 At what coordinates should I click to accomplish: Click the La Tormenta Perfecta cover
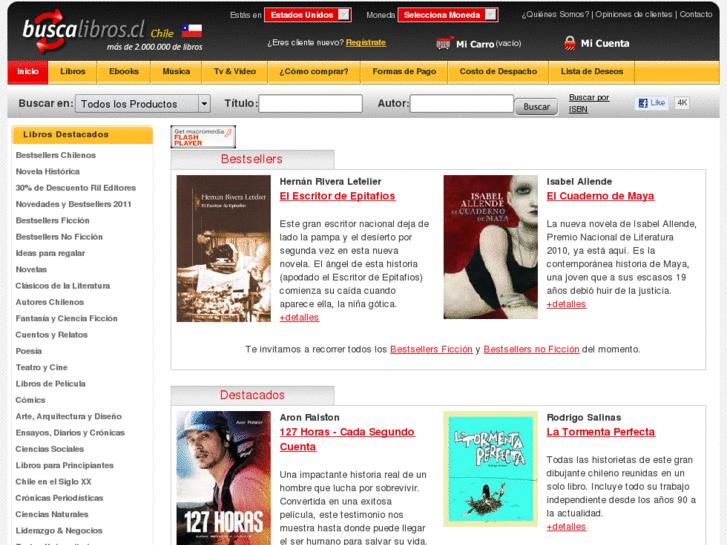pyautogui.click(x=491, y=469)
